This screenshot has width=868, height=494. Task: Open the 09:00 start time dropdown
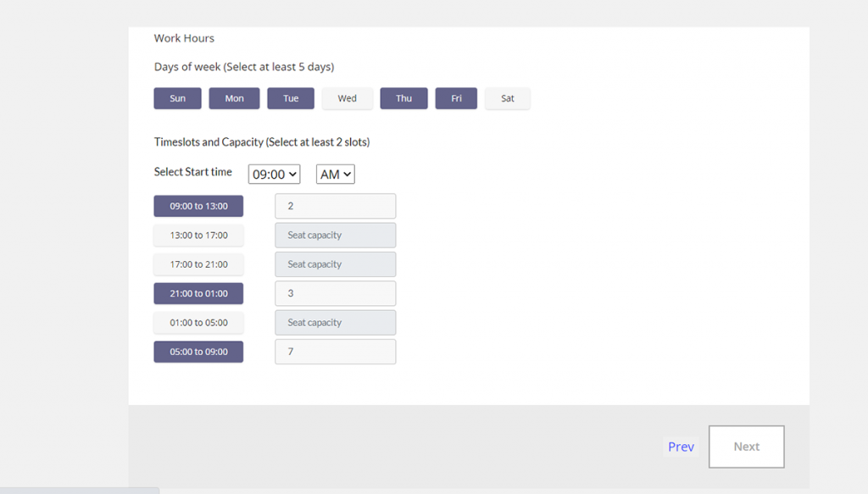[x=274, y=175]
